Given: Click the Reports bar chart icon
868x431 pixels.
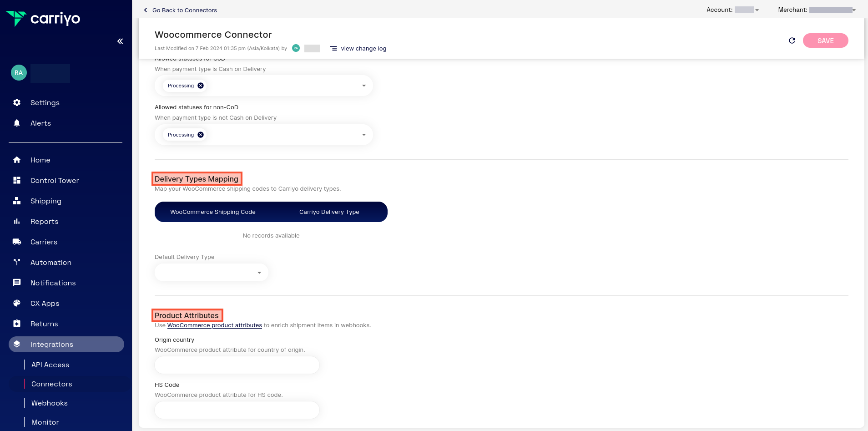Looking at the screenshot, I should (x=17, y=221).
